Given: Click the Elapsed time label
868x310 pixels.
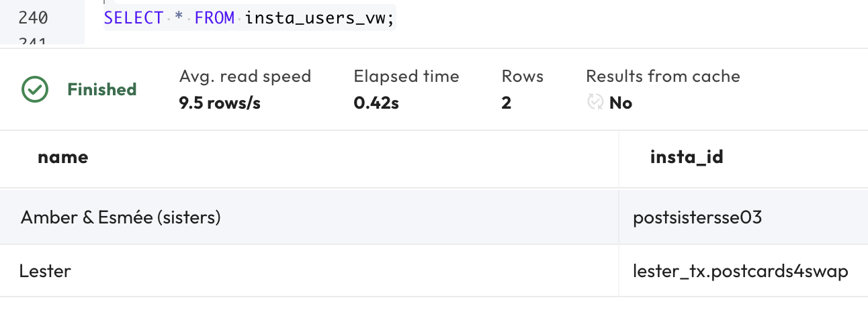Looking at the screenshot, I should click(x=406, y=76).
